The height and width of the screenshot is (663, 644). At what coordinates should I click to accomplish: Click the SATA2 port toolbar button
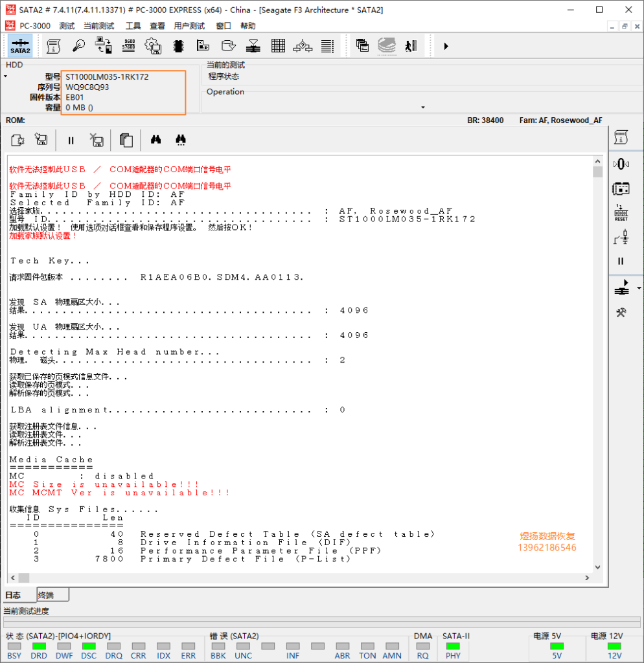pyautogui.click(x=20, y=46)
